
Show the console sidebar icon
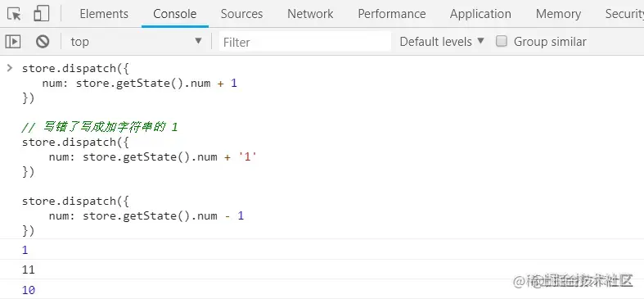tap(13, 42)
